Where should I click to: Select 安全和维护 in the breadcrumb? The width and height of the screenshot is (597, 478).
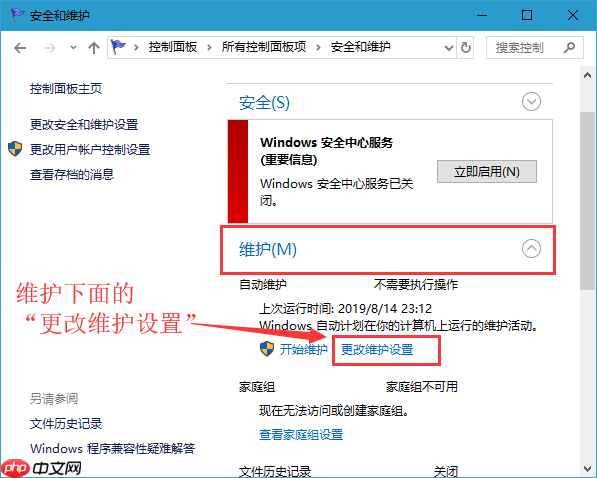point(361,47)
